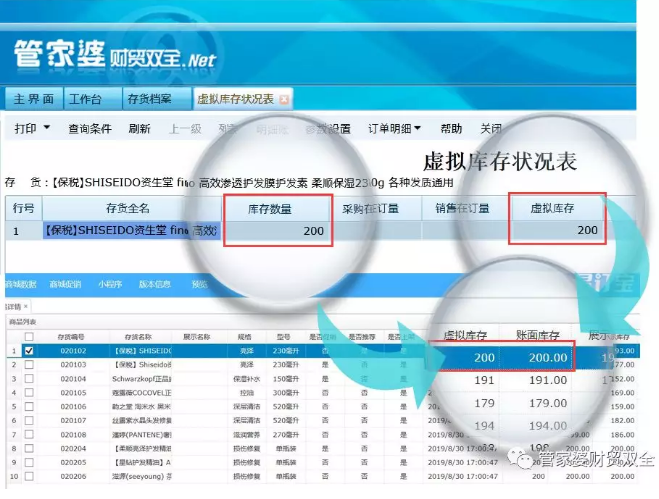Check the checkbox for item 020104
Screen dimensions: 659x499
[29, 379]
